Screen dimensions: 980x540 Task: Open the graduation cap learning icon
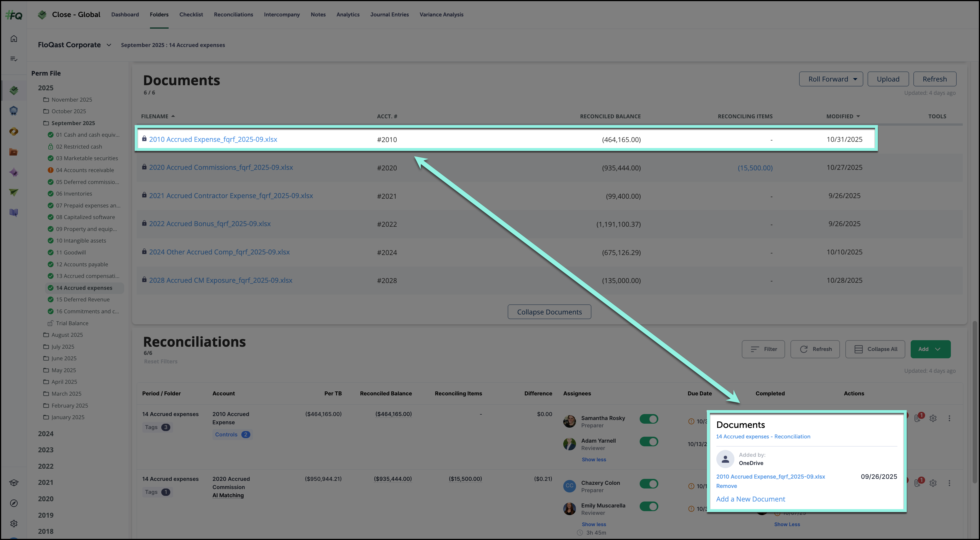pos(14,483)
